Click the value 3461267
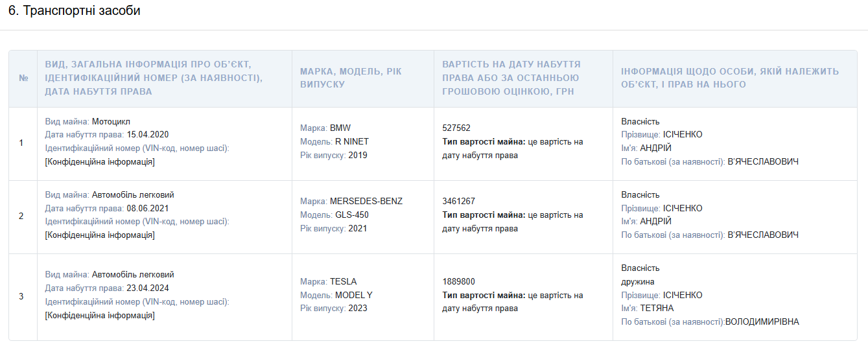Image resolution: width=868 pixels, height=350 pixels. [x=458, y=201]
